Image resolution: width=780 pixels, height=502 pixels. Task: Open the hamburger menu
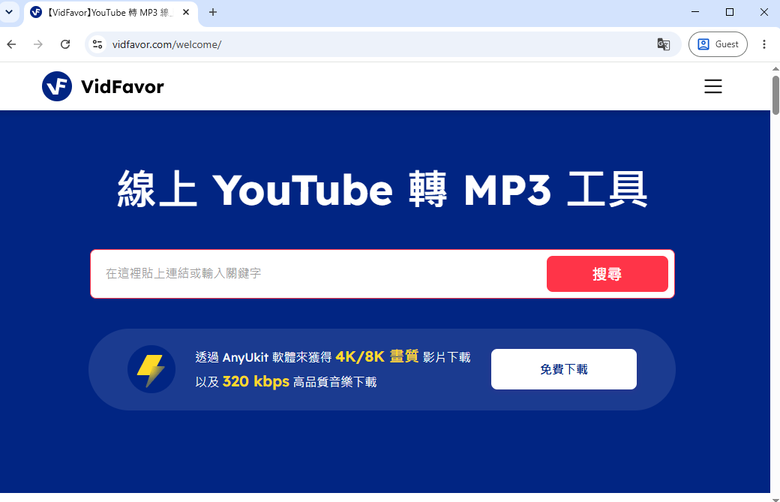[x=713, y=87]
